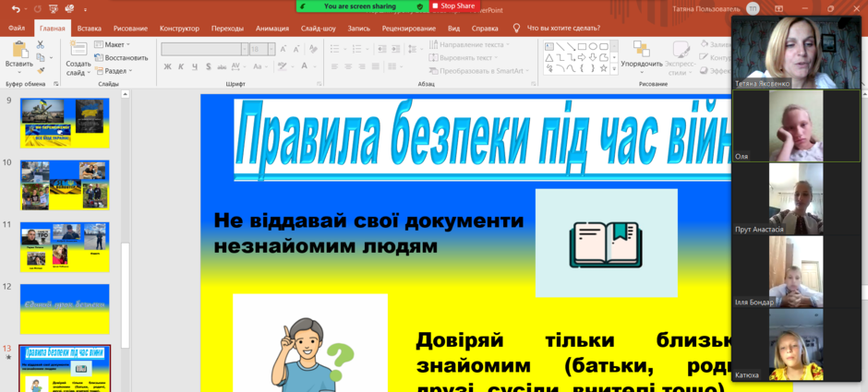This screenshot has height=392, width=868.
Task: Click the lightbulb Tell Me icon
Action: 516,28
